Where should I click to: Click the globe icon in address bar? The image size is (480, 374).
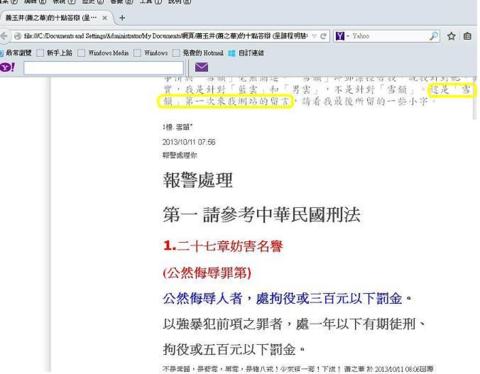pyautogui.click(x=18, y=36)
